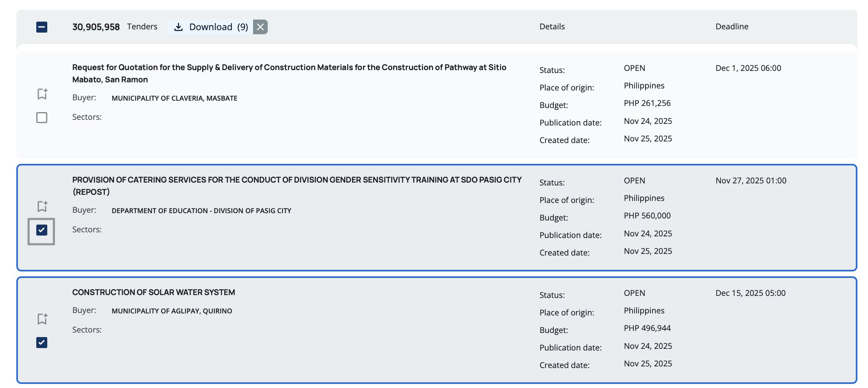Image resolution: width=868 pixels, height=388 pixels.
Task: Select buyer Municipality of Aglipay, Quirino
Action: click(172, 311)
